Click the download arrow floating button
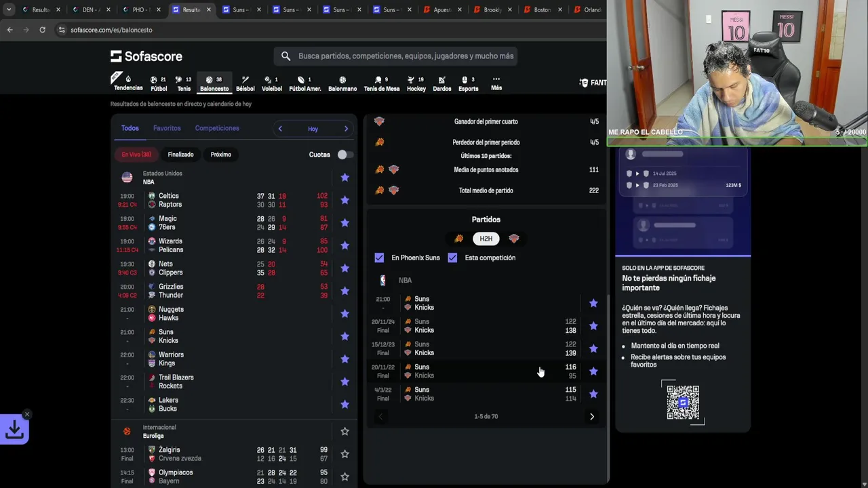Image resolution: width=868 pixels, height=488 pixels. coord(14,430)
